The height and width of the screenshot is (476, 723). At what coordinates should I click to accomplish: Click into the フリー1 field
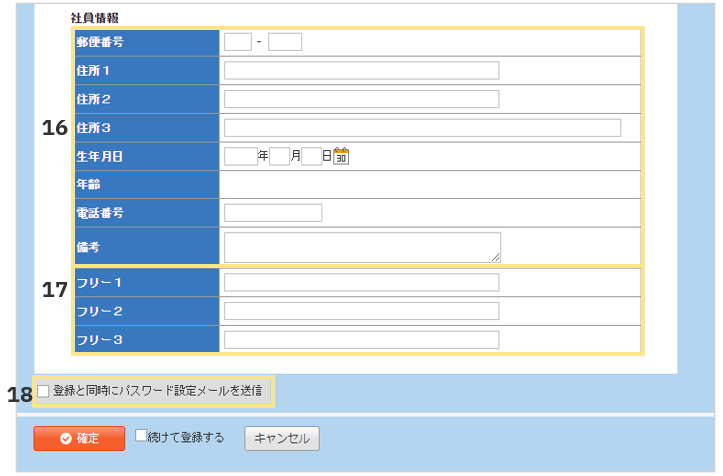361,283
